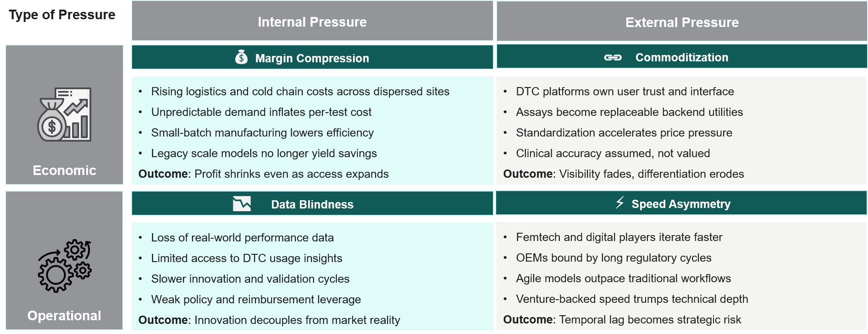868x334 pixels.
Task: Click the Type of Pressure title text
Action: click(62, 15)
